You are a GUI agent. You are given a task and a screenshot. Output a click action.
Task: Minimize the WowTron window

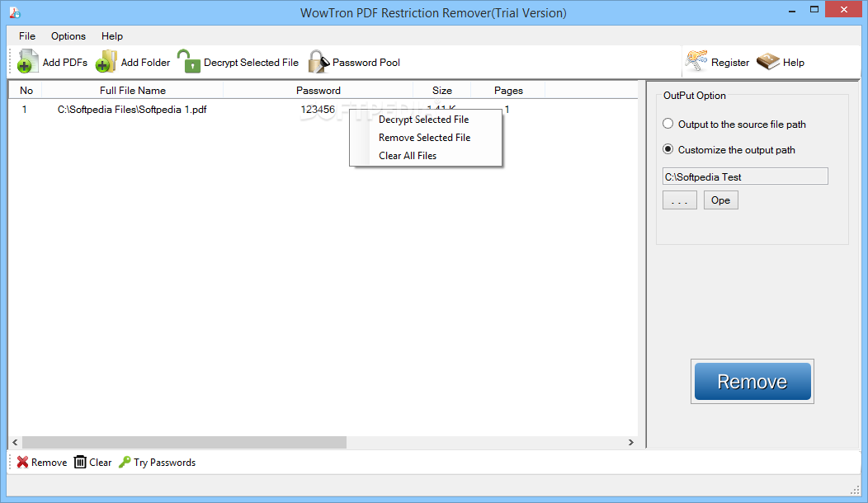[x=792, y=11]
